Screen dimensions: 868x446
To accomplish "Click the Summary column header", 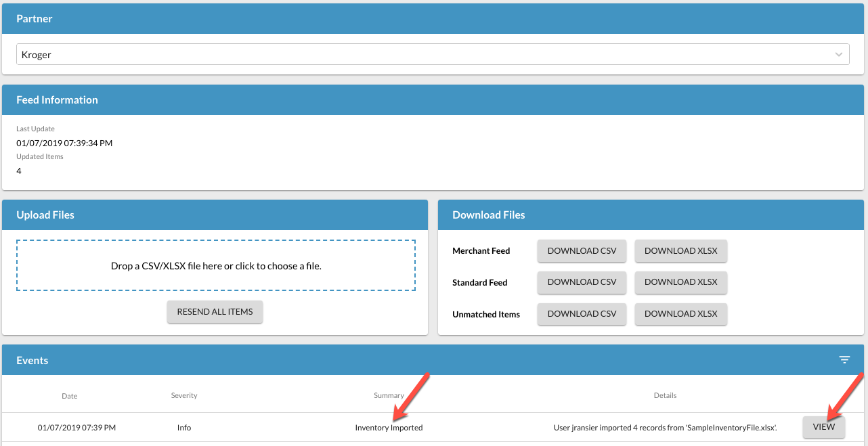I will (x=389, y=395).
